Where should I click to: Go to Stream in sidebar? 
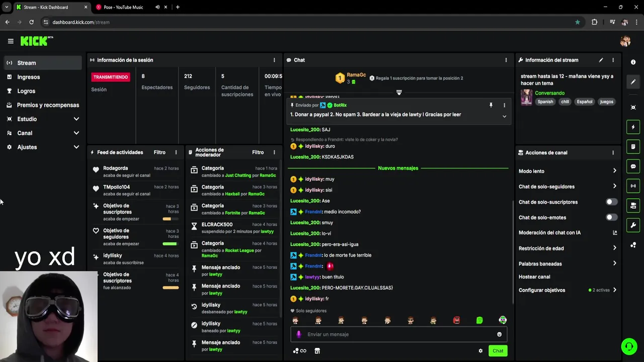click(43, 63)
